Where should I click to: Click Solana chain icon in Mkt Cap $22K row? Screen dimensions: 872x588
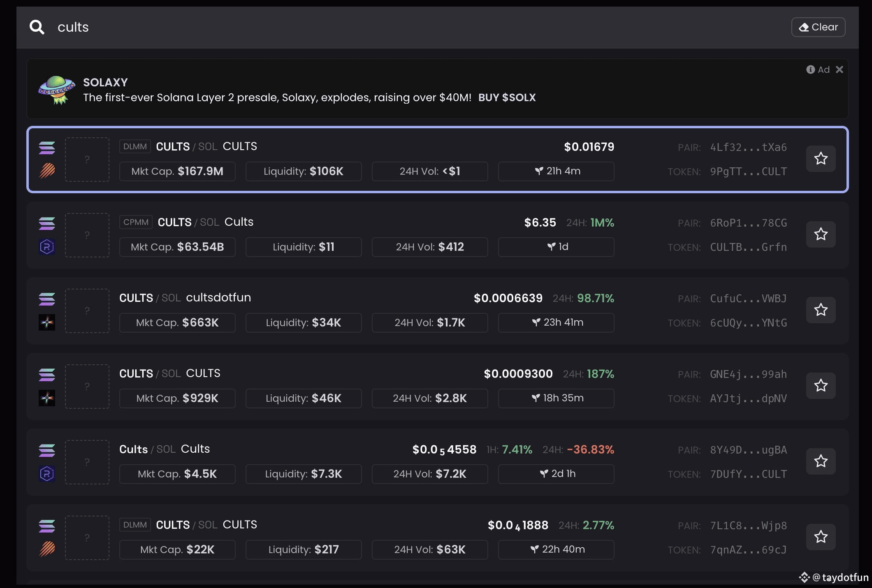(x=47, y=526)
